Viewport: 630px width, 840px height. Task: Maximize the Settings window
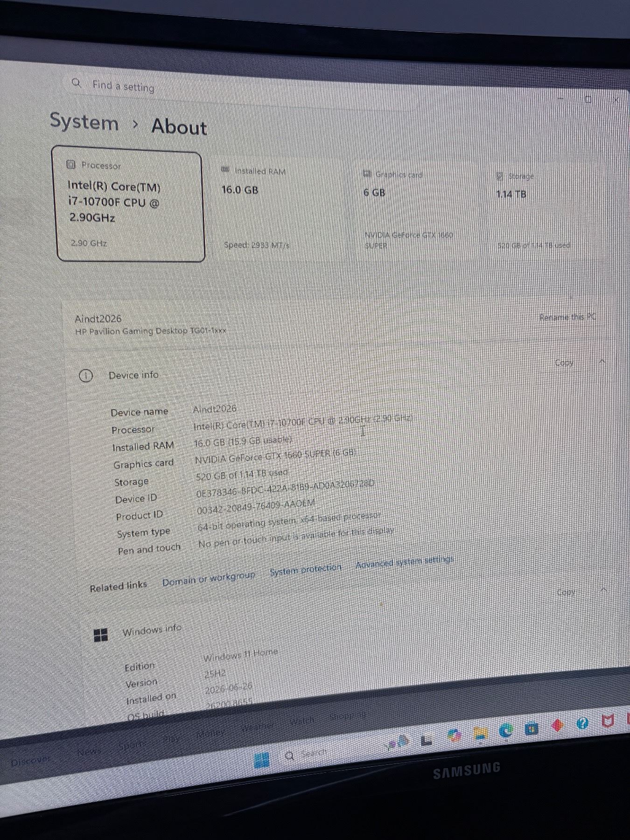pos(588,99)
